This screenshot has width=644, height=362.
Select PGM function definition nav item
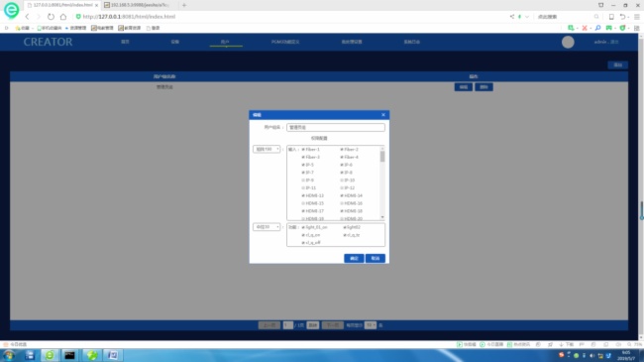point(285,42)
